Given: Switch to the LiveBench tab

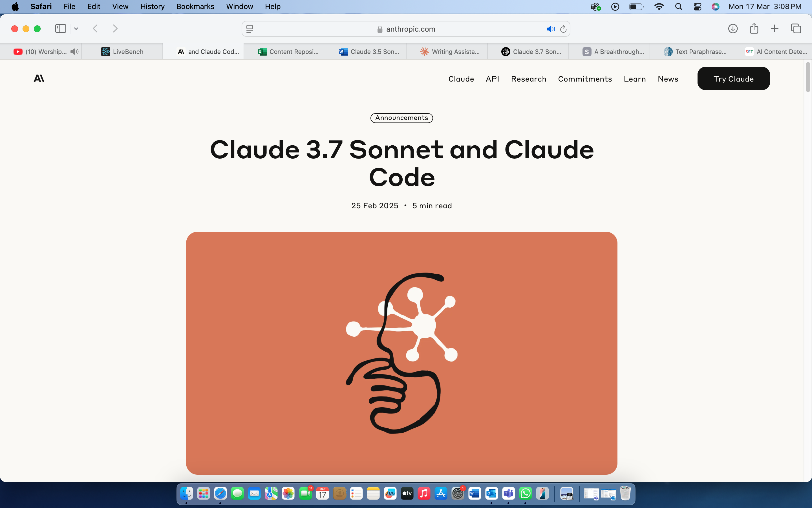Looking at the screenshot, I should tap(122, 51).
